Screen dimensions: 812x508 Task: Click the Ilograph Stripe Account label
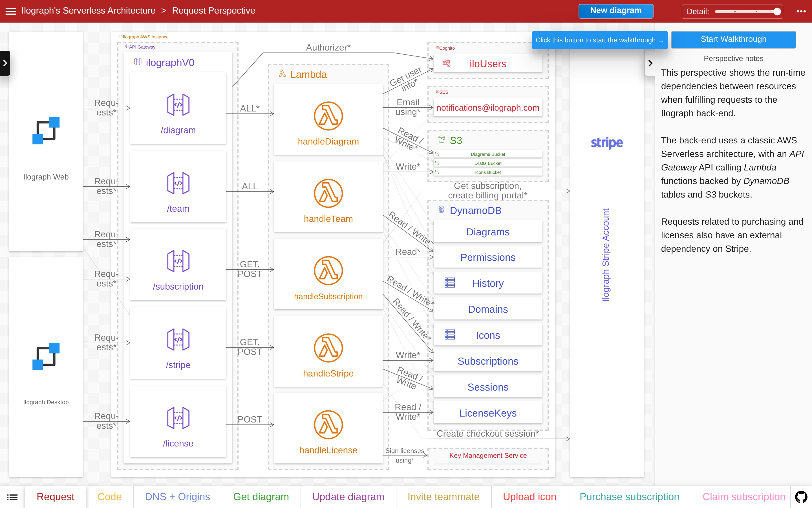pyautogui.click(x=606, y=255)
